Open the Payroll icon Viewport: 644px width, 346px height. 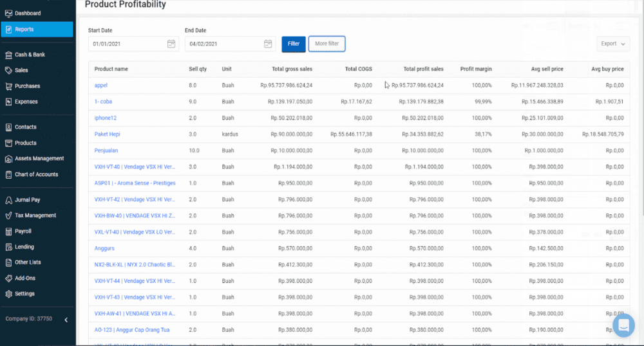coord(8,232)
